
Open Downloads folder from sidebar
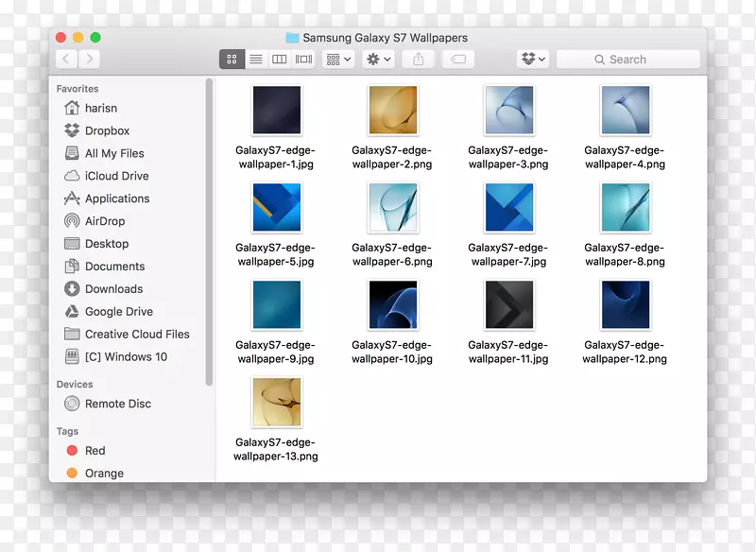click(x=113, y=289)
